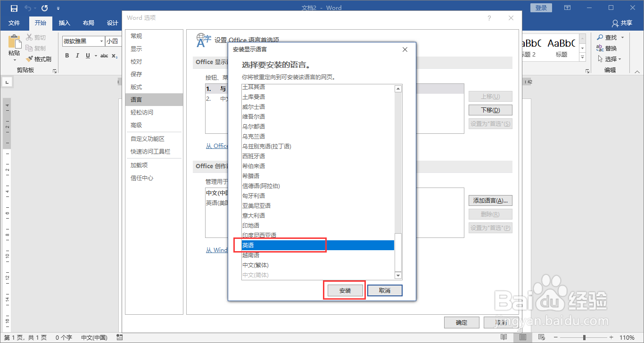Toggle Subscript (x₂) formatting
The height and width of the screenshot is (343, 644).
[115, 56]
